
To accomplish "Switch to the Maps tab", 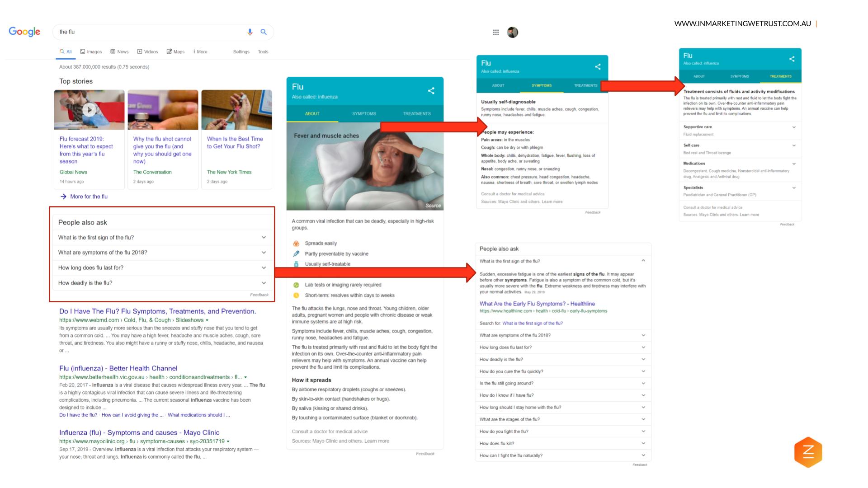I will click(x=175, y=52).
